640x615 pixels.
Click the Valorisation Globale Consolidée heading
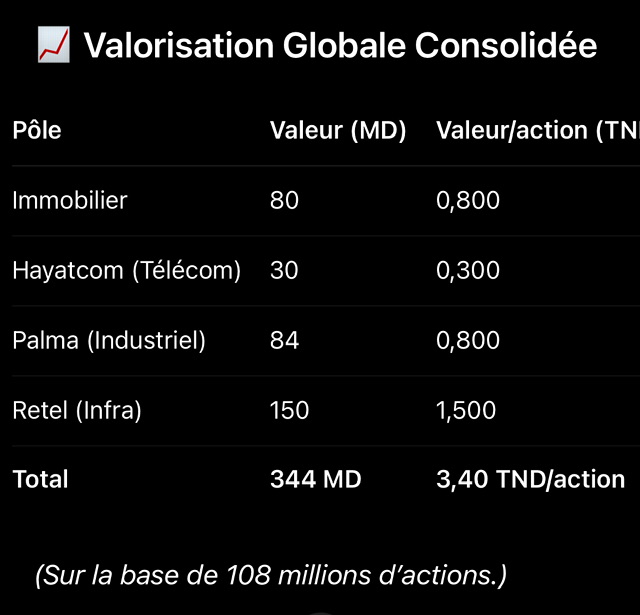[340, 46]
